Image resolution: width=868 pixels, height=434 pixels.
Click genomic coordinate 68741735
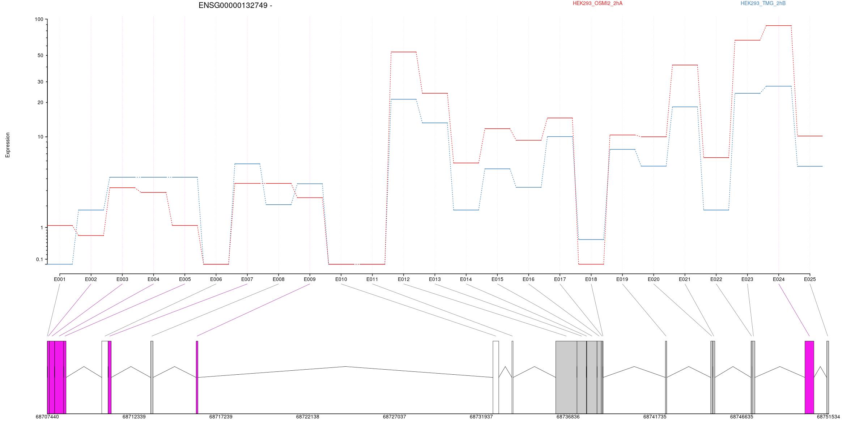tap(655, 417)
